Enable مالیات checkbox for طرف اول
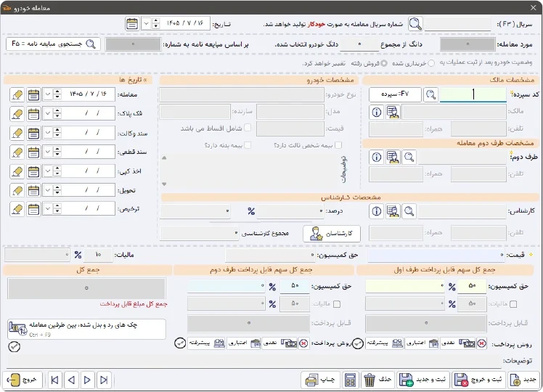543x392 pixels. click(513, 304)
